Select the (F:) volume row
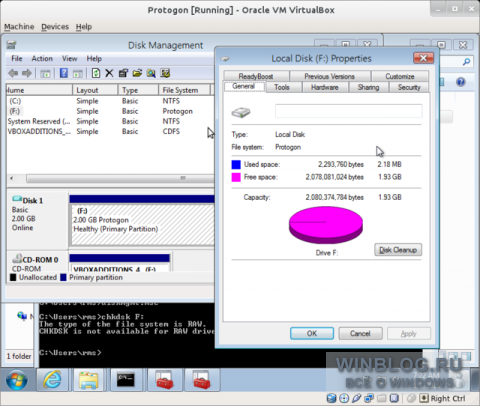480x406 pixels. coord(110,111)
